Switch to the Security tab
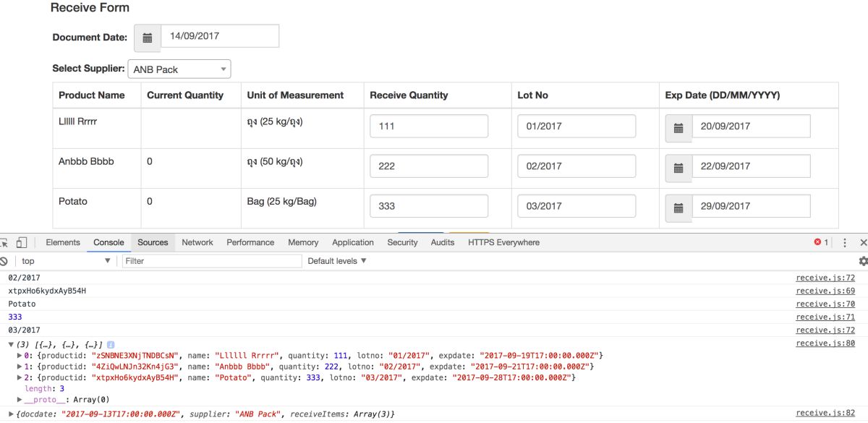Image resolution: width=868 pixels, height=423 pixels. click(402, 242)
